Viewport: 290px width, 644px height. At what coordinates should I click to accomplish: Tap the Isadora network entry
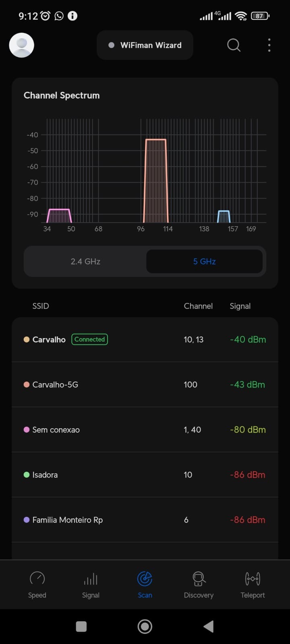click(145, 475)
